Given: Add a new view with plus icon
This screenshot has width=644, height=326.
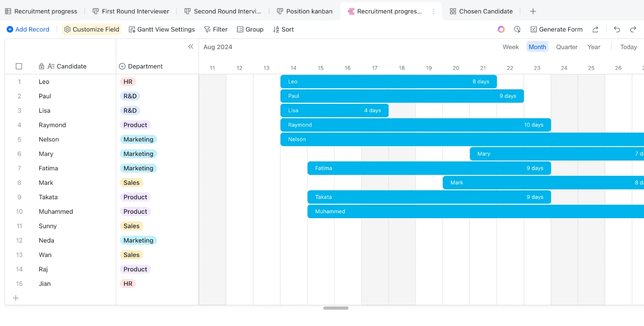Looking at the screenshot, I should tap(533, 11).
